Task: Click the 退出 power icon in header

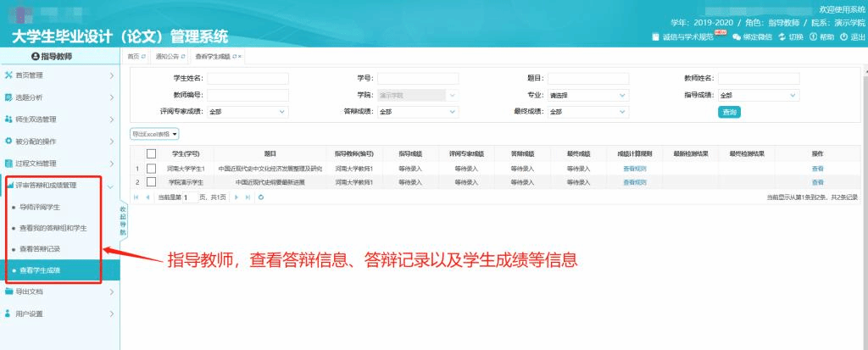Action: coord(843,37)
